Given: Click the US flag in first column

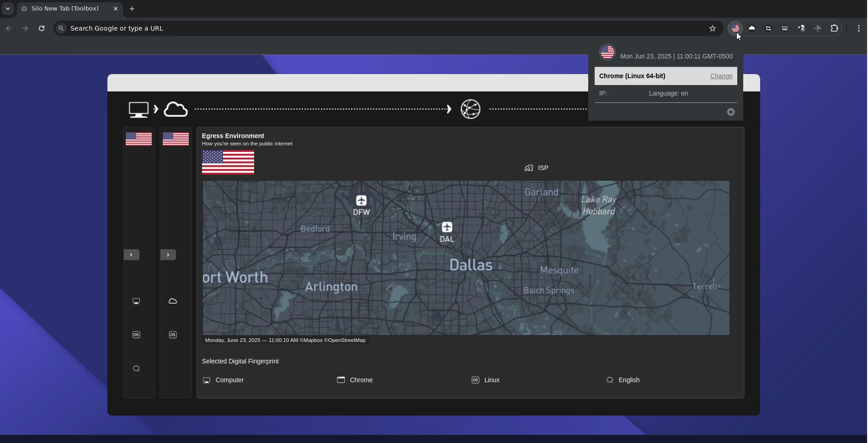Looking at the screenshot, I should click(x=138, y=139).
